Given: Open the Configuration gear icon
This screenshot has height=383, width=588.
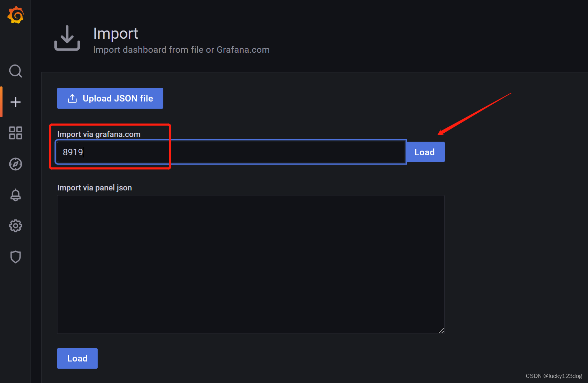Looking at the screenshot, I should pyautogui.click(x=15, y=226).
